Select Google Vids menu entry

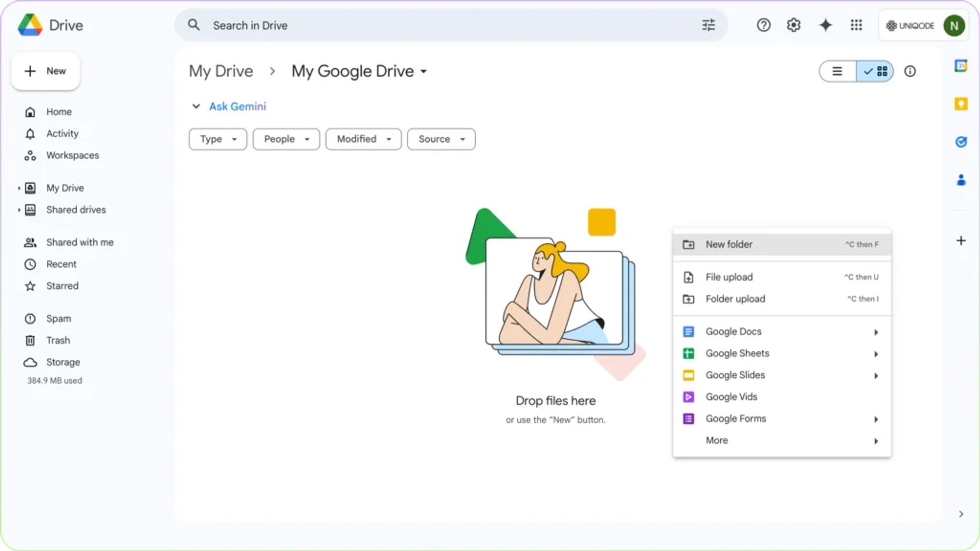point(782,397)
